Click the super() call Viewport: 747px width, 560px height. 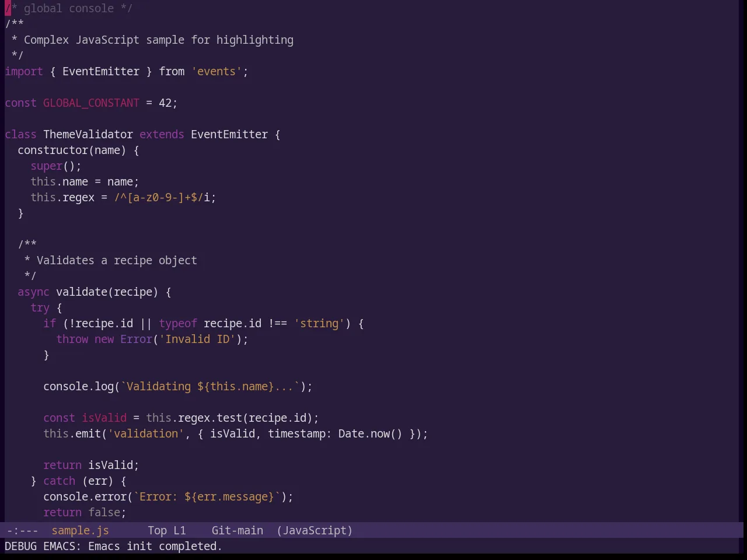[56, 166]
